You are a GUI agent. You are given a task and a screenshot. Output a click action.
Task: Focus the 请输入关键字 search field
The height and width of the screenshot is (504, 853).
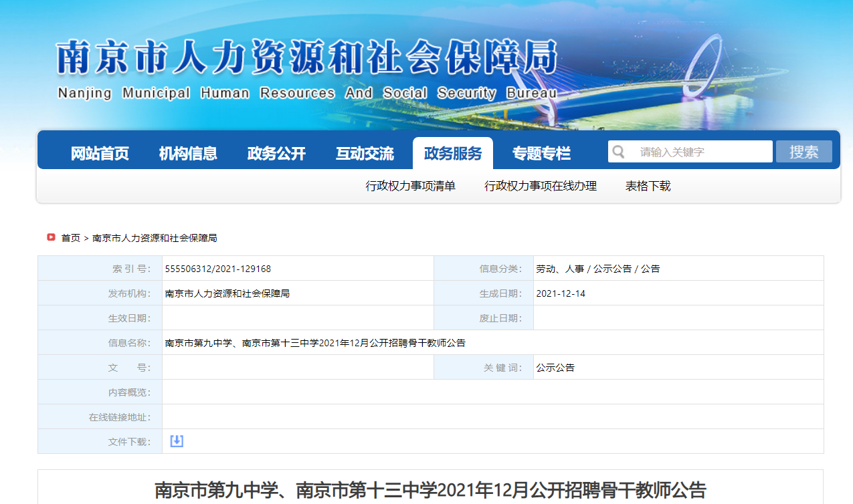pos(699,152)
